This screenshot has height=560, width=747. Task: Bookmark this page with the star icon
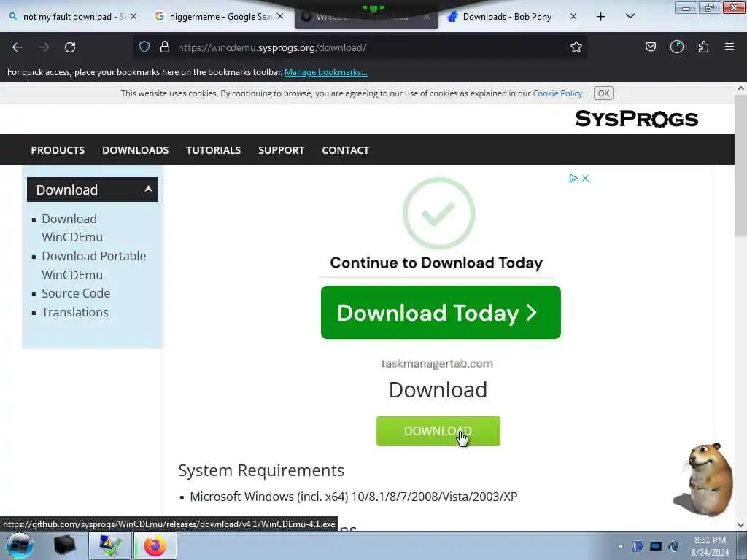pyautogui.click(x=576, y=47)
